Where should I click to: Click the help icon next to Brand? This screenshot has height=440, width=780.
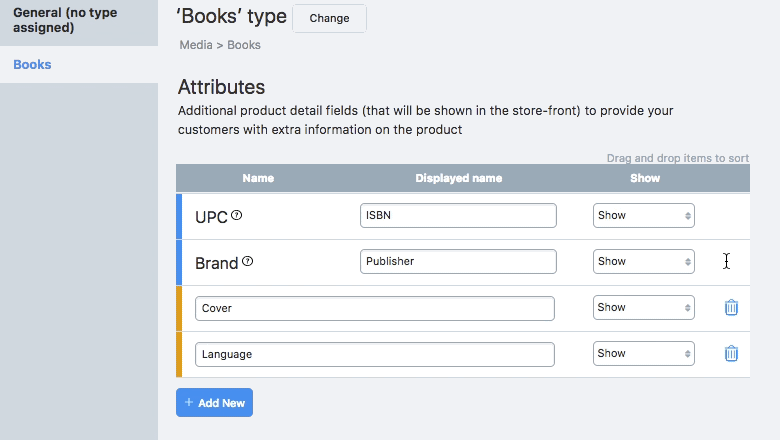(x=248, y=262)
